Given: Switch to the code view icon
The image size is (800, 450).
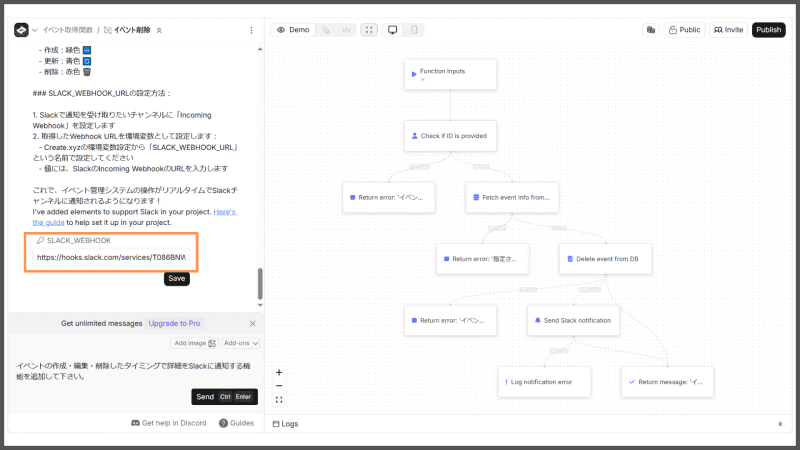Looking at the screenshot, I should 346,30.
